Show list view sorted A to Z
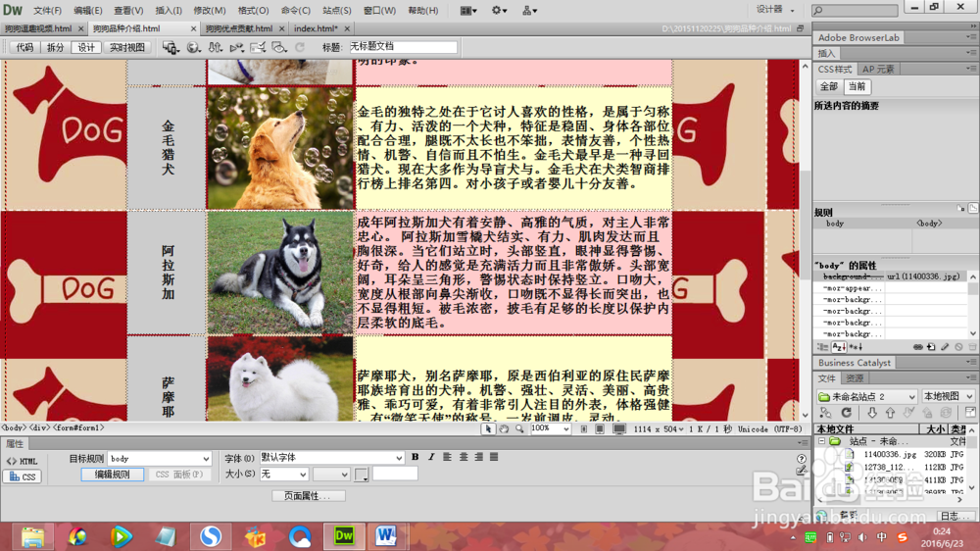980x551 pixels. tap(839, 347)
